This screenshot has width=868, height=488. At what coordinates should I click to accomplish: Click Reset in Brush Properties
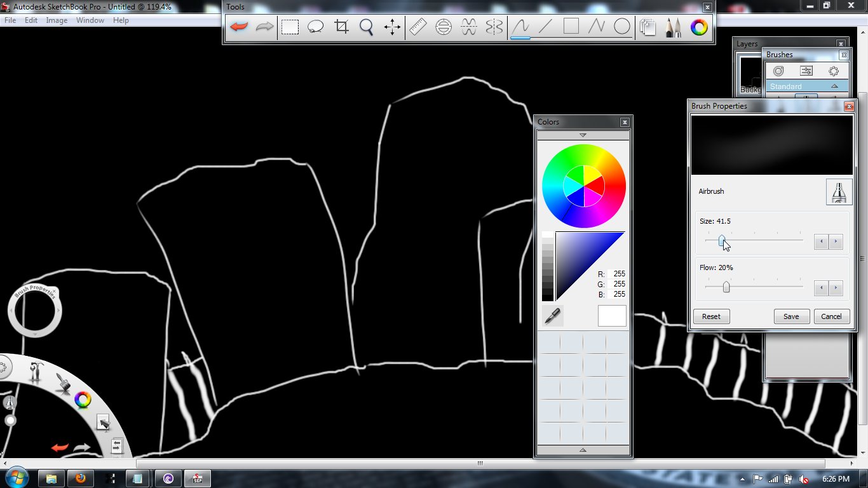pyautogui.click(x=711, y=316)
